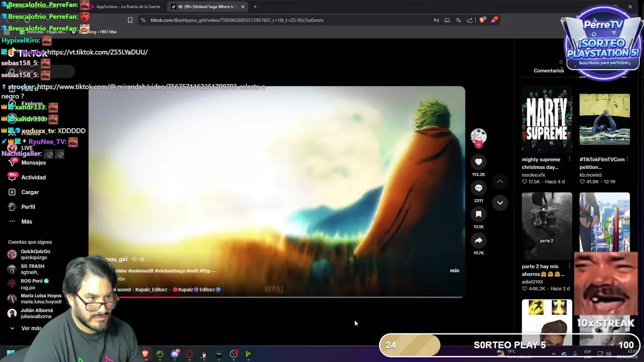Viewport: 644px width, 362px height.
Task: Open the #TikTokFilmTVCompetition video thumbnail
Action: click(604, 119)
